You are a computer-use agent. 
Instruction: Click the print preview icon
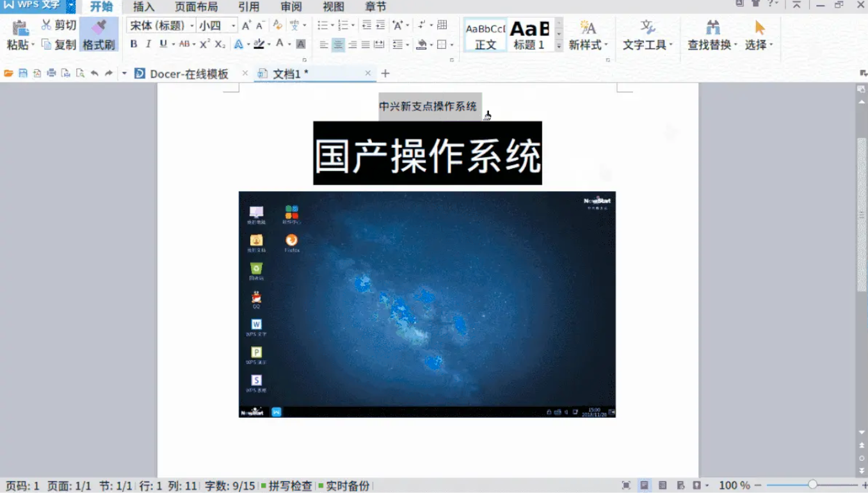(80, 74)
